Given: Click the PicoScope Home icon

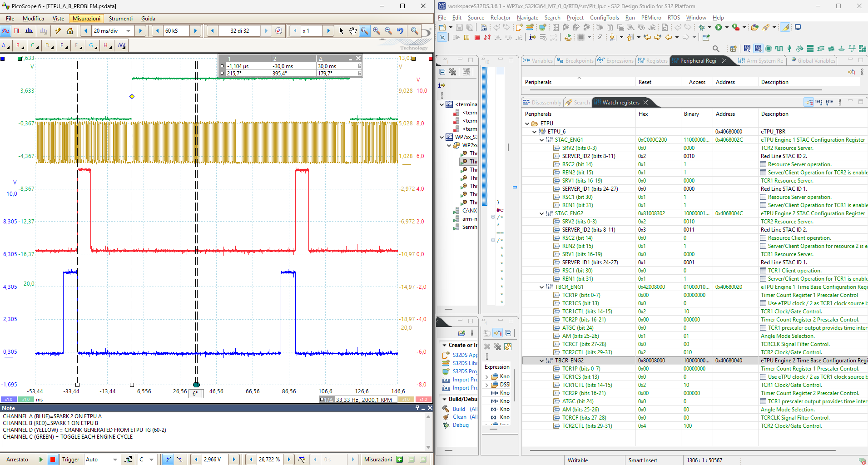Looking at the screenshot, I should 70,31.
